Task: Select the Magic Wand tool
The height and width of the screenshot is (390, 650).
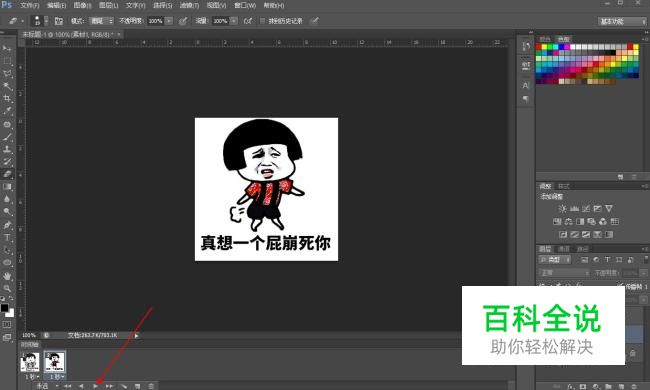Action: click(7, 86)
